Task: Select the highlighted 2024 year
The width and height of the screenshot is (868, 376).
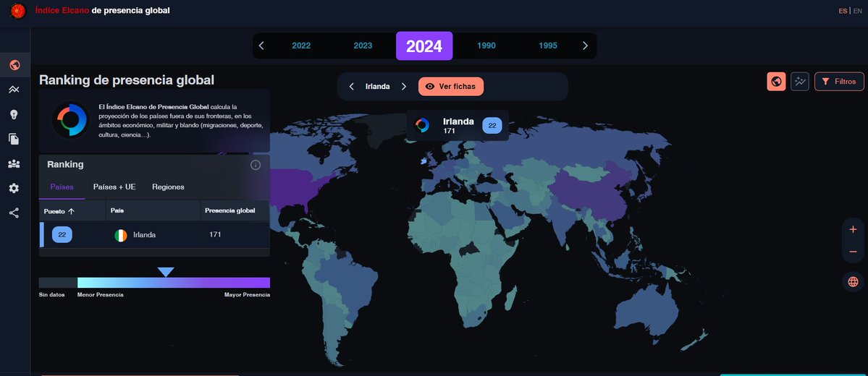Action: pos(424,46)
